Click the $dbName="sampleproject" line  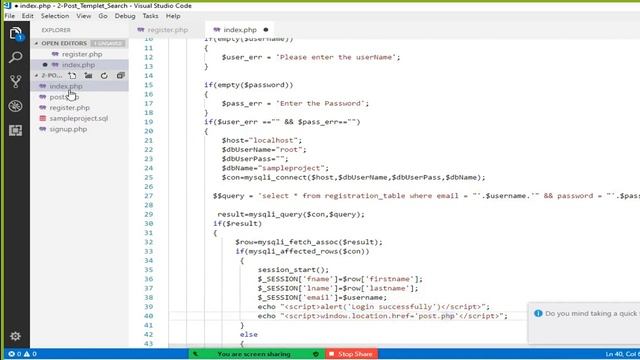click(275, 168)
